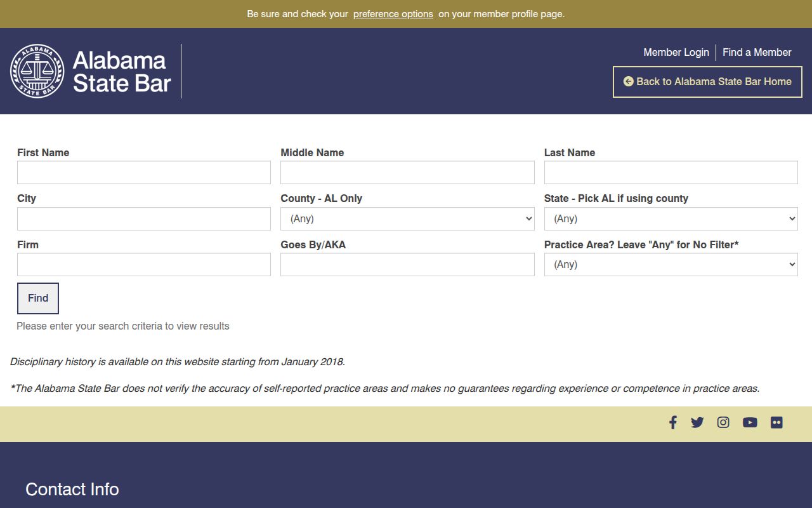The image size is (812, 508).
Task: Click the 'Last Name' field label
Action: click(570, 152)
